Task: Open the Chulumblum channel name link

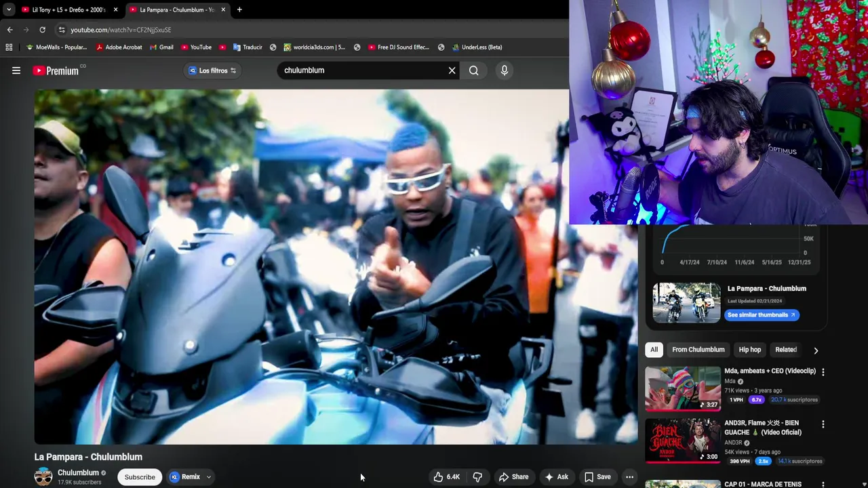Action: (x=78, y=472)
